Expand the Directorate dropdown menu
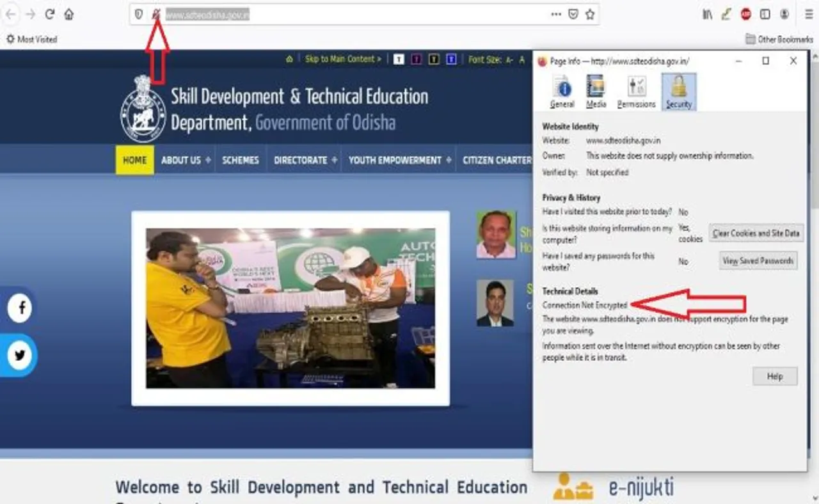819x504 pixels. coord(305,160)
